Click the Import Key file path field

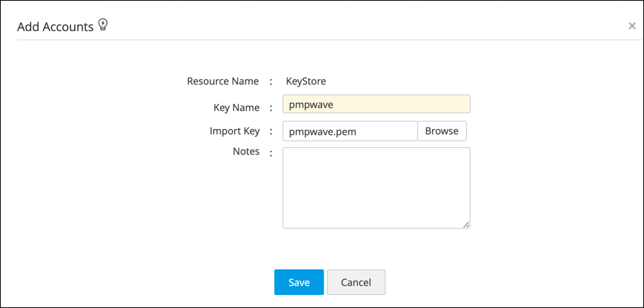349,131
